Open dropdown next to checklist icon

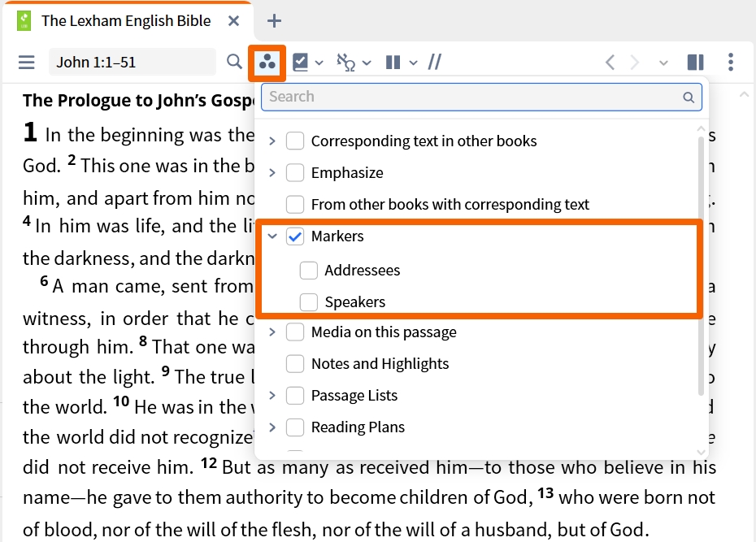pos(319,63)
